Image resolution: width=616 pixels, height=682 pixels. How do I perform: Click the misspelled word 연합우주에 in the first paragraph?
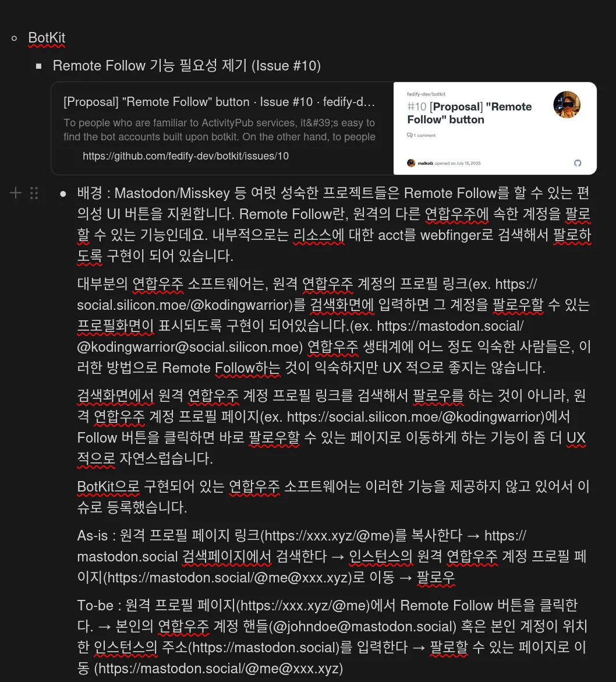click(x=457, y=214)
